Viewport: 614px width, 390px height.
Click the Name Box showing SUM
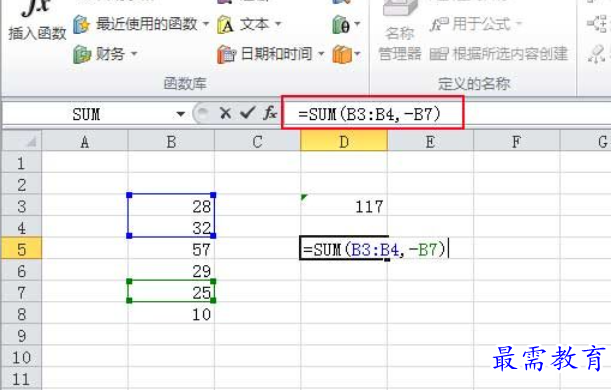(88, 114)
